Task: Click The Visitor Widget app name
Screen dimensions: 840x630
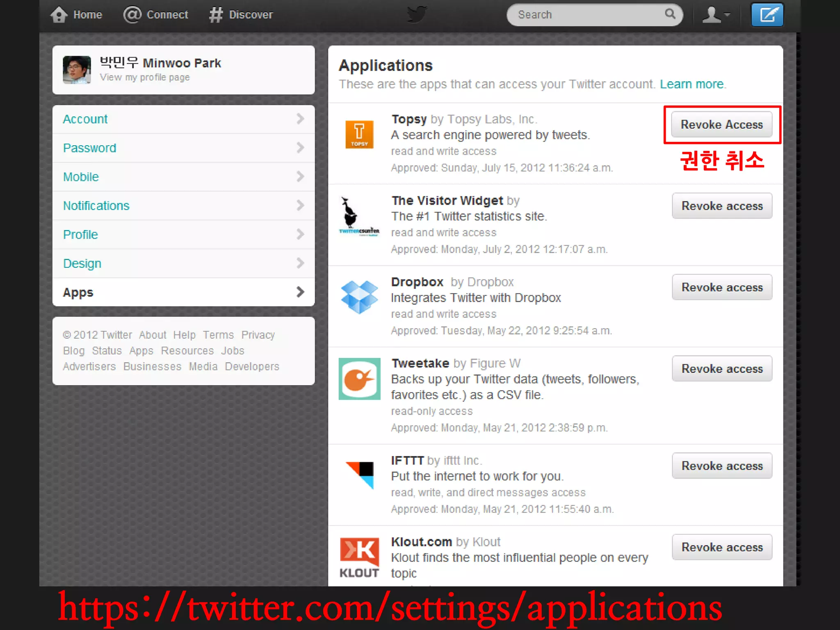Action: pyautogui.click(x=447, y=201)
